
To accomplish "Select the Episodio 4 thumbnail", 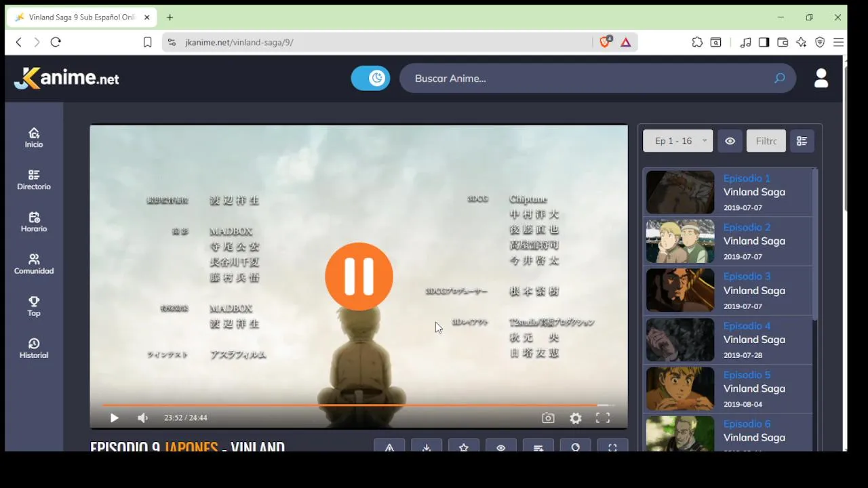I will pyautogui.click(x=680, y=340).
